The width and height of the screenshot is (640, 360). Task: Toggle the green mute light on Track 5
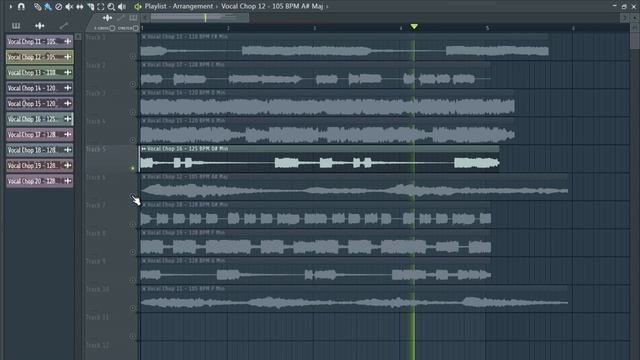(132, 168)
